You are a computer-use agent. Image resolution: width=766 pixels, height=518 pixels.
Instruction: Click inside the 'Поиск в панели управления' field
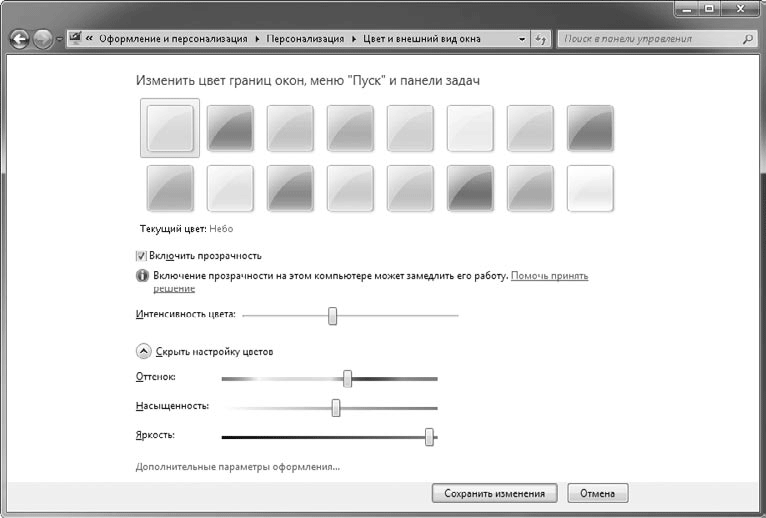pos(648,39)
